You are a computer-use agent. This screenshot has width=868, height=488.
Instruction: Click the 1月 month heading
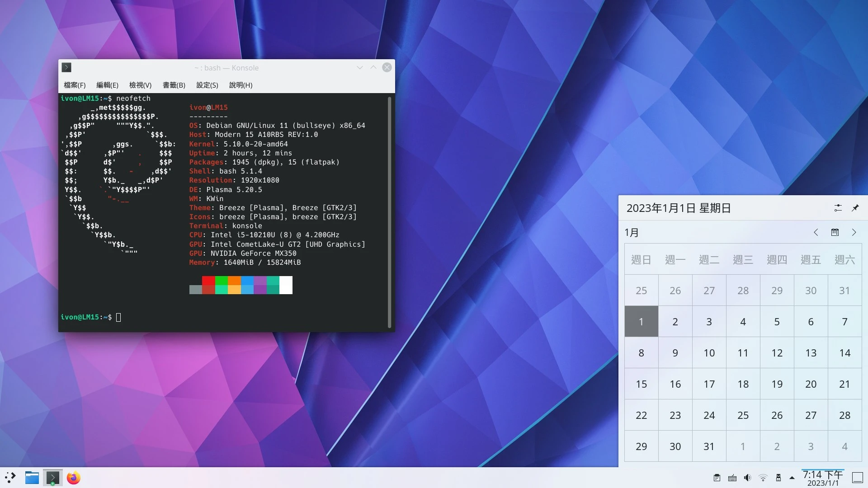pyautogui.click(x=632, y=232)
